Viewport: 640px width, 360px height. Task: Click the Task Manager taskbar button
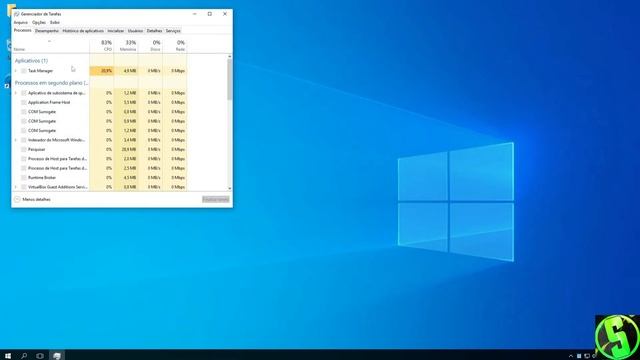tap(57, 356)
